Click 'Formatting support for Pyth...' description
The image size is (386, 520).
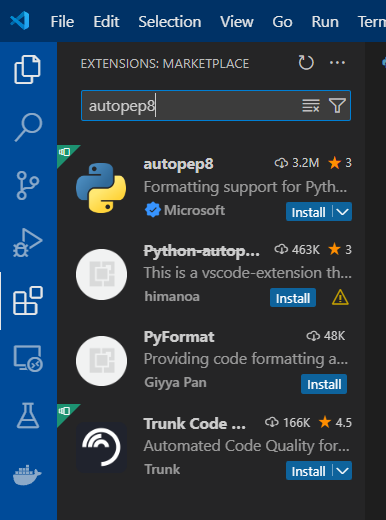(246, 187)
